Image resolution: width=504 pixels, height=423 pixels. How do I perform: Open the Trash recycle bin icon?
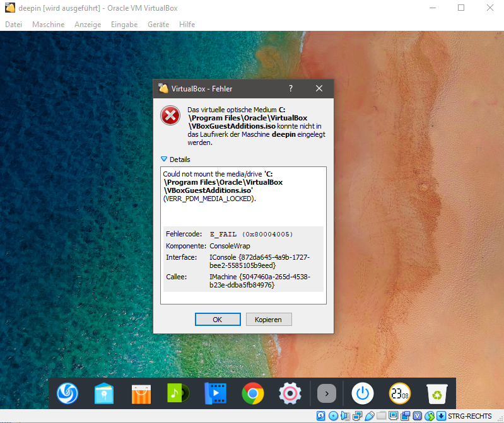(x=437, y=394)
